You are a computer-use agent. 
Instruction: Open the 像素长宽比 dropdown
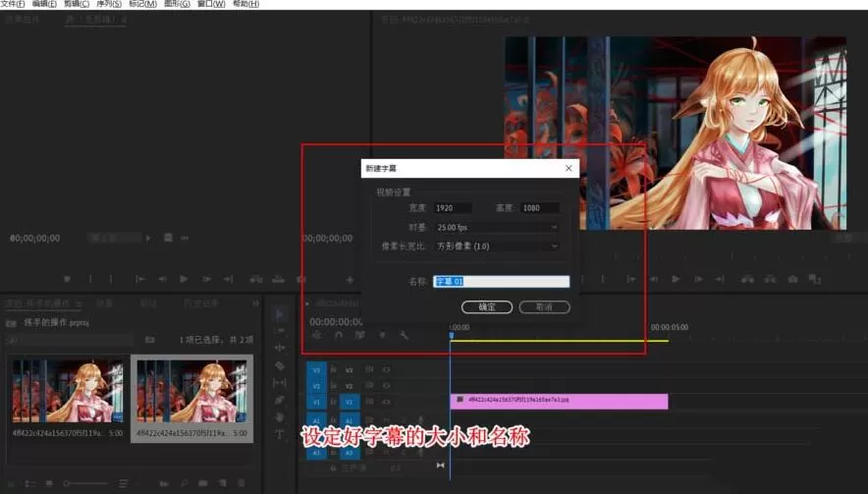tap(497, 246)
